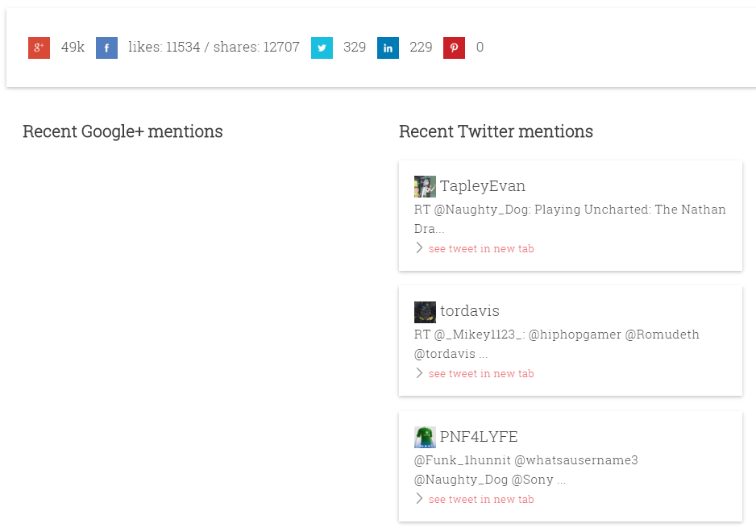Select the Recent Twitter mentions heading

(x=495, y=131)
